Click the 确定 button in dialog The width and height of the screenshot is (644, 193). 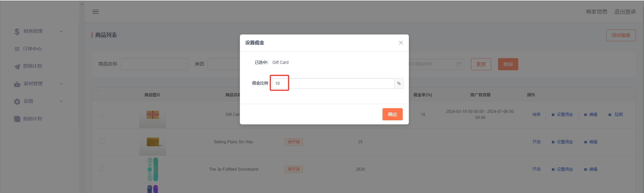(x=393, y=114)
